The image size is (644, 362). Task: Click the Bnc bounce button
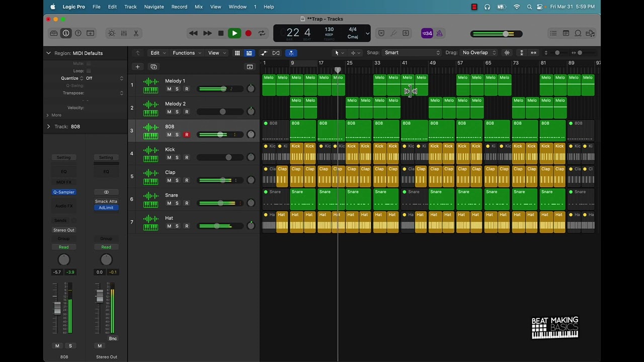click(113, 339)
